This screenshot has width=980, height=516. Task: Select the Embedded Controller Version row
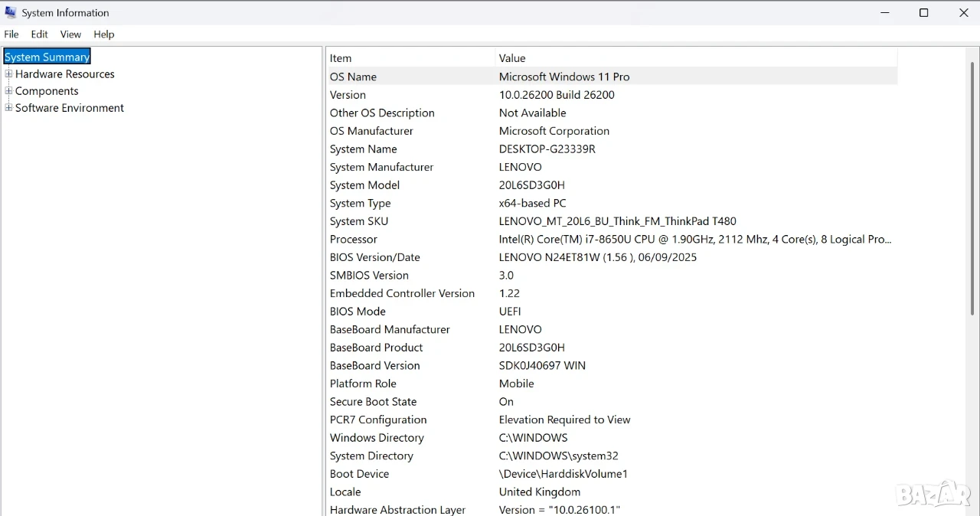coord(612,293)
